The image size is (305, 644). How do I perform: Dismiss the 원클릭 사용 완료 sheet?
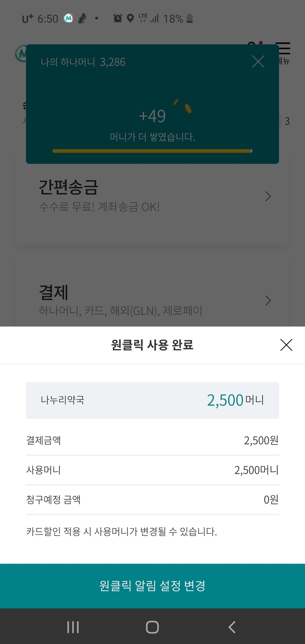point(286,345)
